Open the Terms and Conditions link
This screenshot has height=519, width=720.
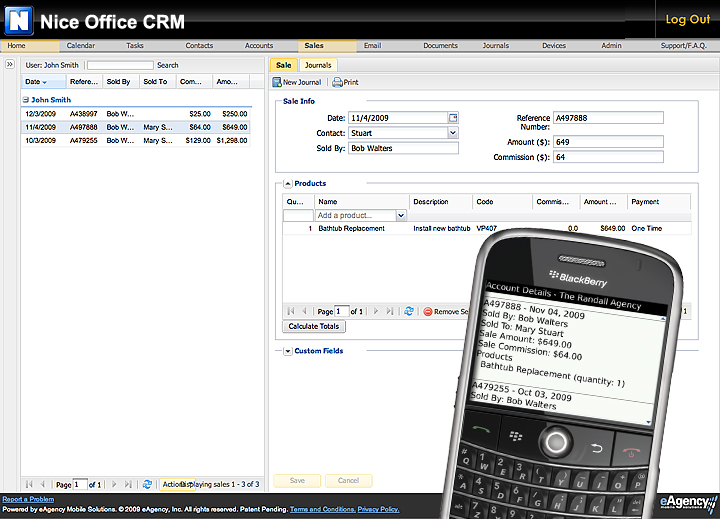click(x=322, y=509)
